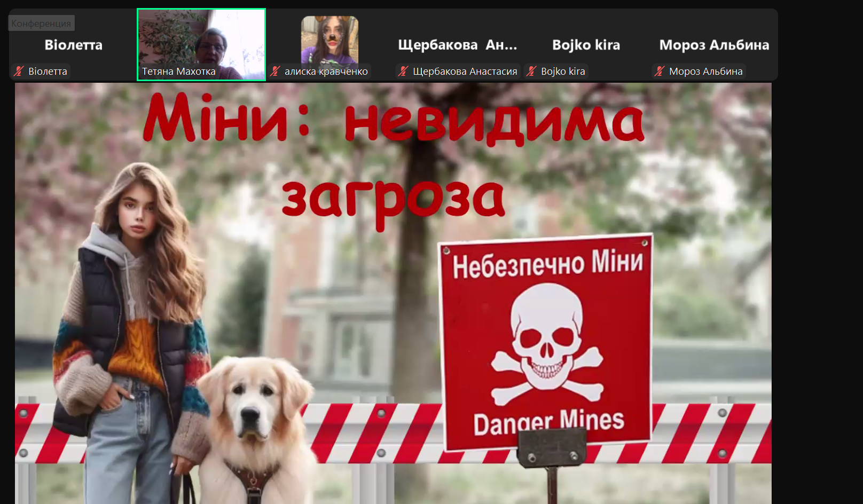Select the Мороз Альбина participant tile
Image resolution: width=863 pixels, height=504 pixels.
coord(714,45)
